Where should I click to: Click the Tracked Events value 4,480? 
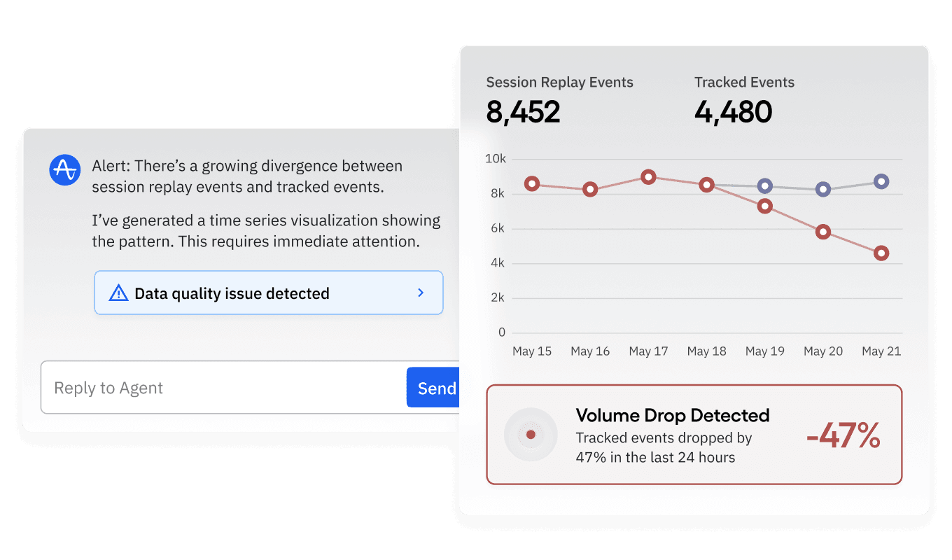click(x=733, y=112)
